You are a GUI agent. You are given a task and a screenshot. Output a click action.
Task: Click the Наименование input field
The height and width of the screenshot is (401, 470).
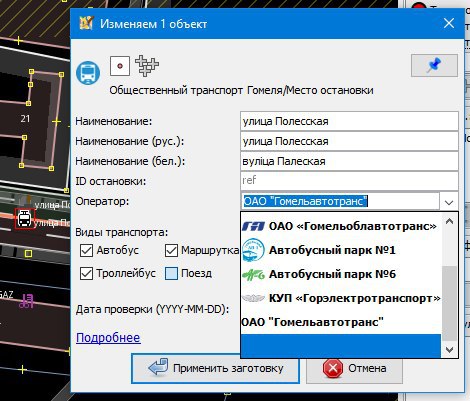[349, 121]
